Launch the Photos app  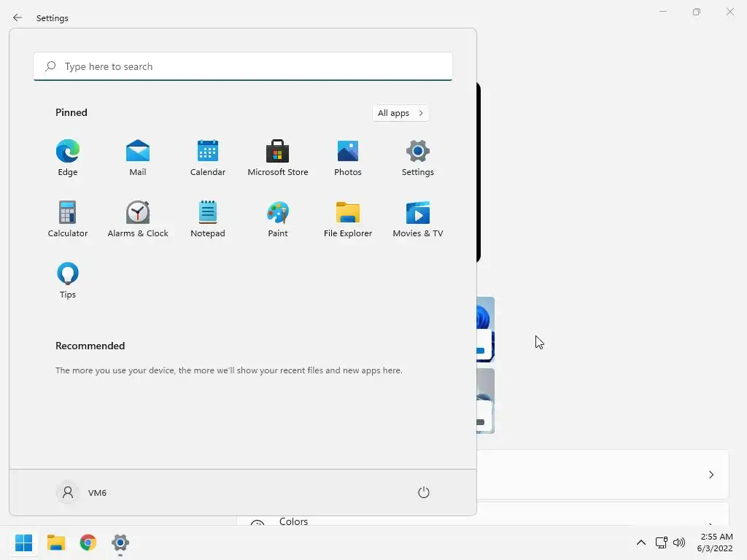tap(348, 158)
